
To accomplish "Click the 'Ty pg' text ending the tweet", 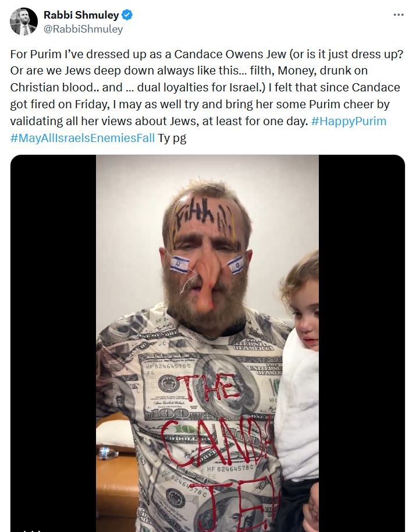I will pyautogui.click(x=172, y=139).
